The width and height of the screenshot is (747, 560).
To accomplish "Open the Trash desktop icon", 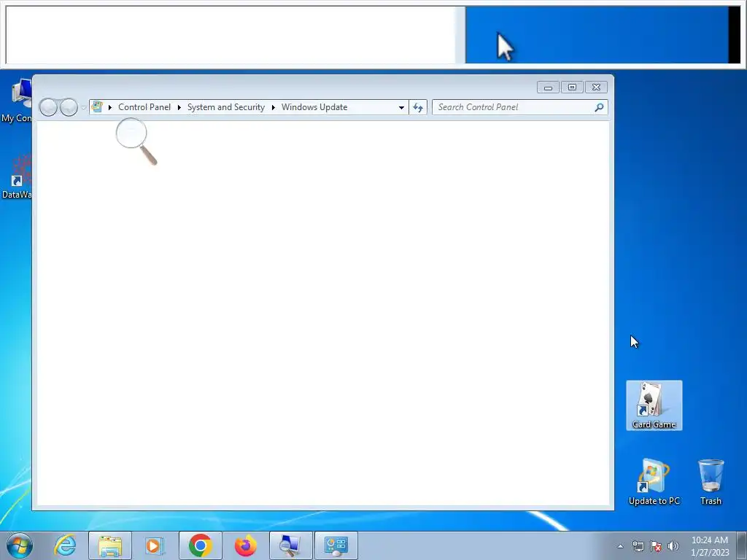I will [x=711, y=482].
